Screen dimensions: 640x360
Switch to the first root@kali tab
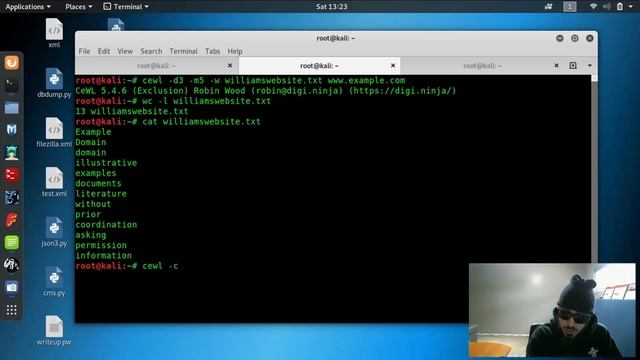157,66
